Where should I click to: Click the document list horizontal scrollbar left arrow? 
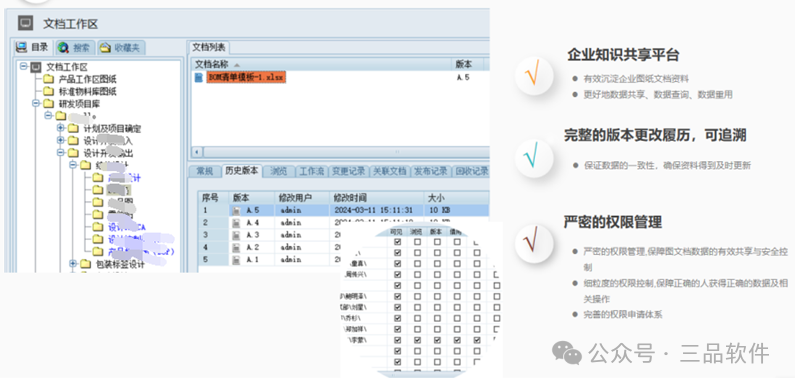(x=197, y=152)
